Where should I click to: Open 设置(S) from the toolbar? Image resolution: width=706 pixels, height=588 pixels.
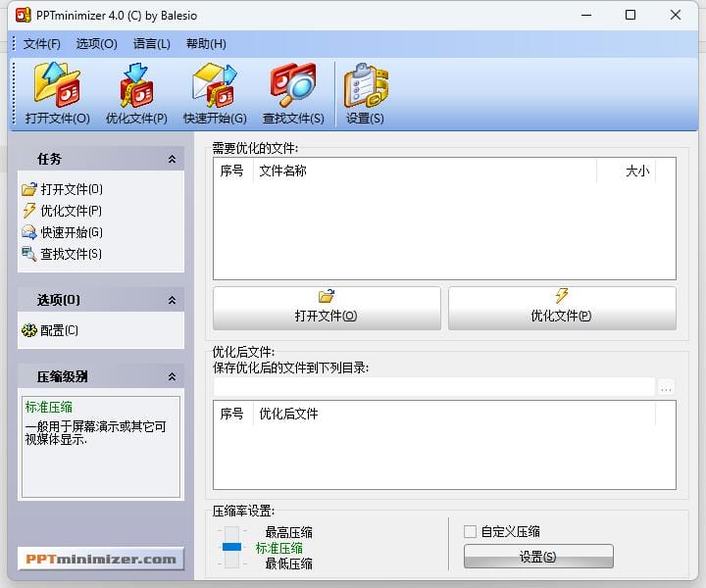[x=365, y=93]
